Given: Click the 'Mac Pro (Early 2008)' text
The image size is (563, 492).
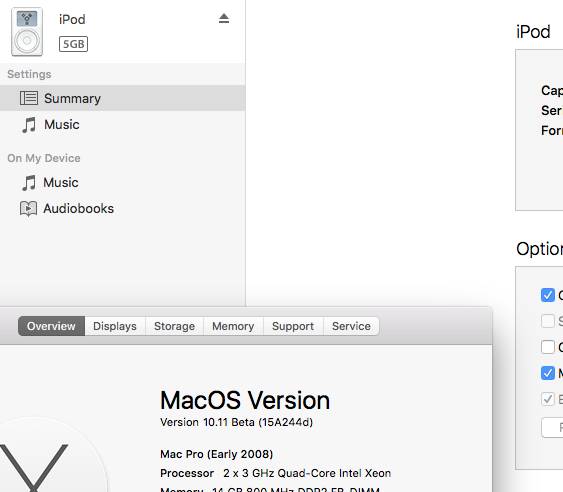Looking at the screenshot, I should [217, 454].
